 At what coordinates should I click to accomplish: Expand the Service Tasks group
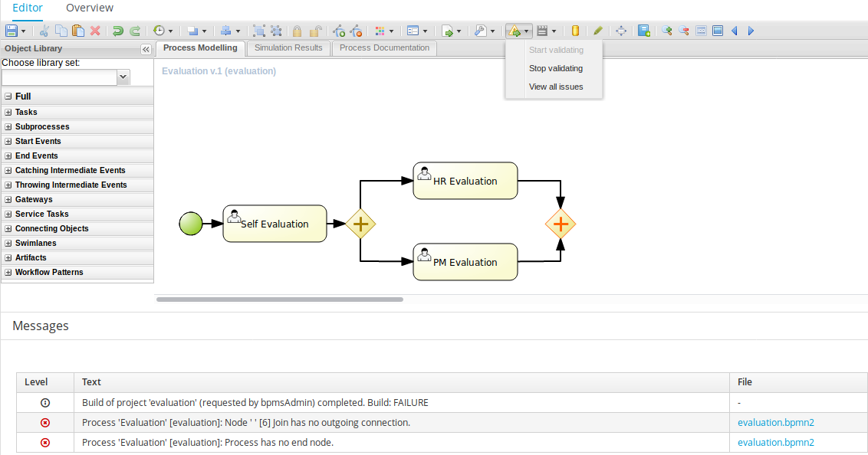point(8,214)
